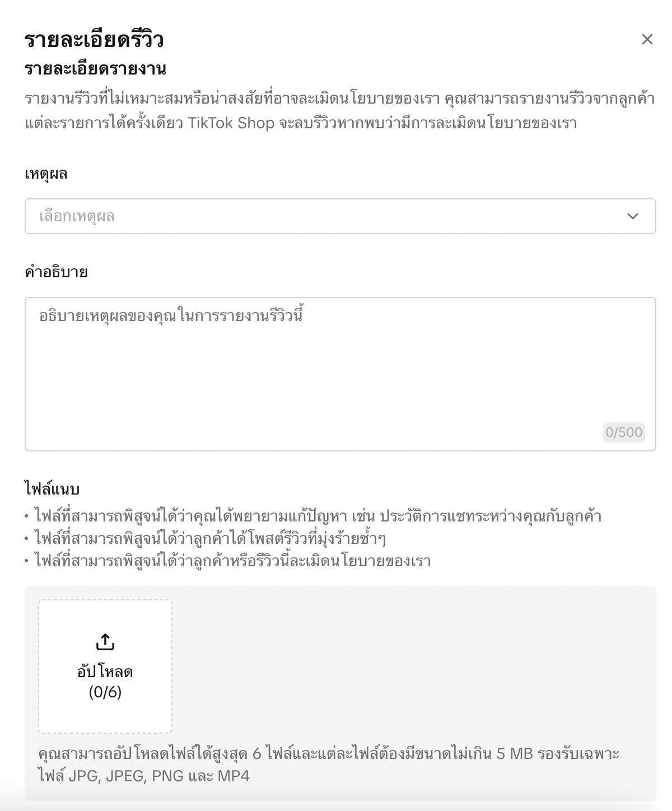The width and height of the screenshot is (672, 811).
Task: Close the review details dialog
Action: coord(647,39)
